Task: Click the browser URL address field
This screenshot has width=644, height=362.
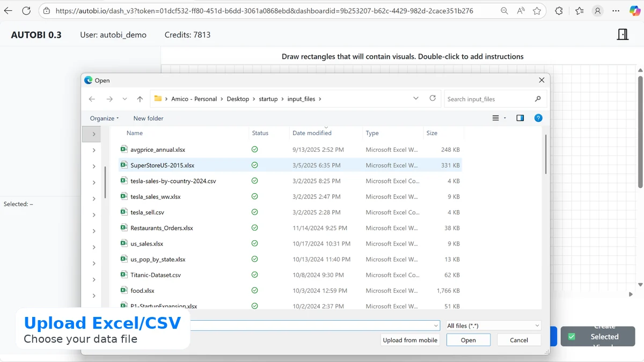Action: coord(265,11)
